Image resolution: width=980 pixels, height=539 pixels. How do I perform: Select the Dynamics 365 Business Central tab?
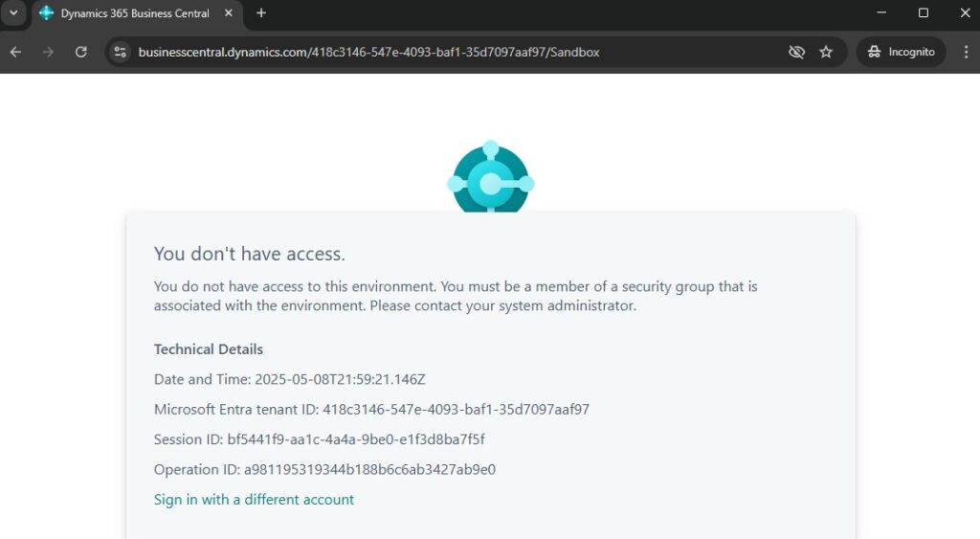pyautogui.click(x=135, y=13)
